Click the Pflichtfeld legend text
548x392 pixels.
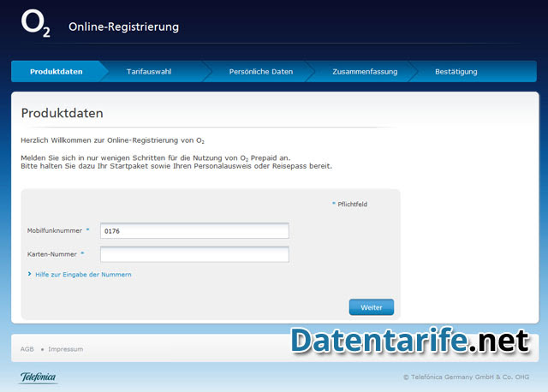pos(352,205)
